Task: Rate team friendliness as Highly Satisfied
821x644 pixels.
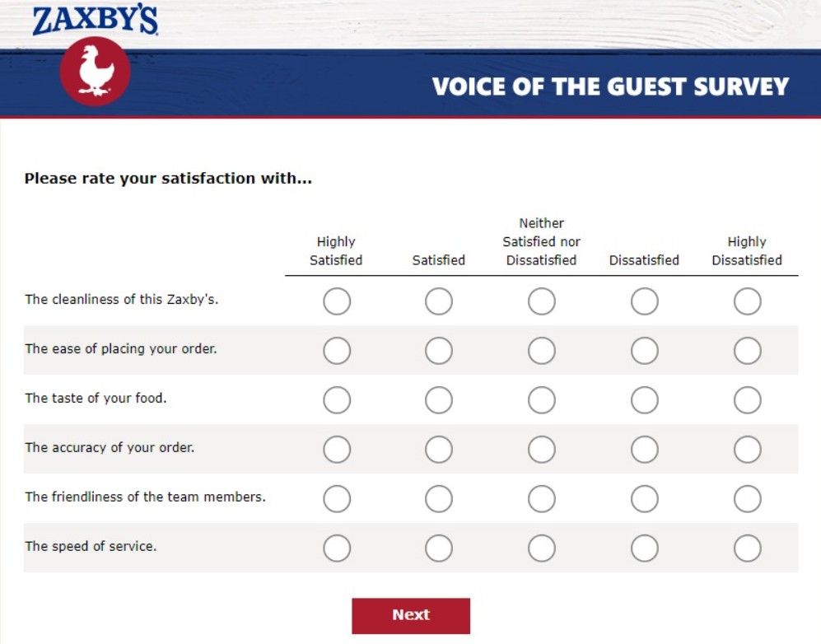Action: [x=337, y=499]
